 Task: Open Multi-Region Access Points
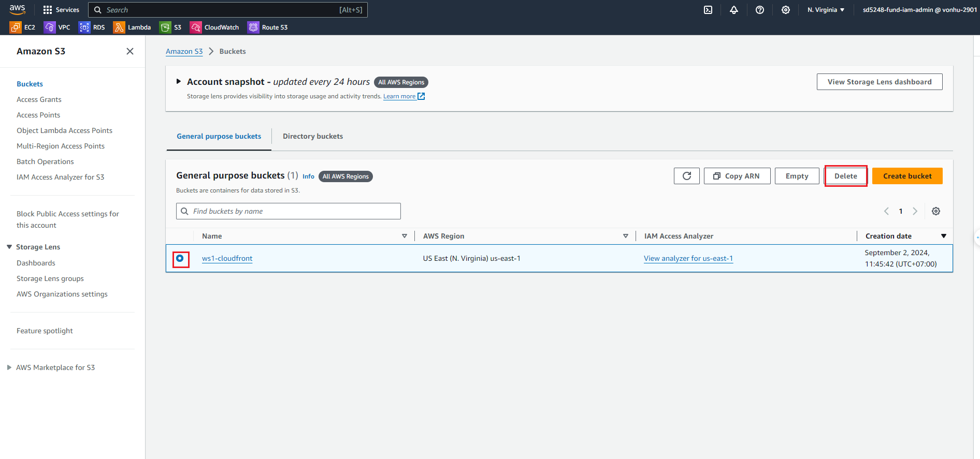[61, 146]
